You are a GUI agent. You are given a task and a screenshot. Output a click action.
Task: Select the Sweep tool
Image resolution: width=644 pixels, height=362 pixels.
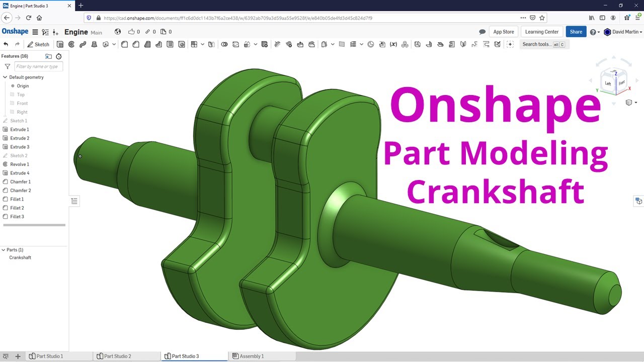83,44
